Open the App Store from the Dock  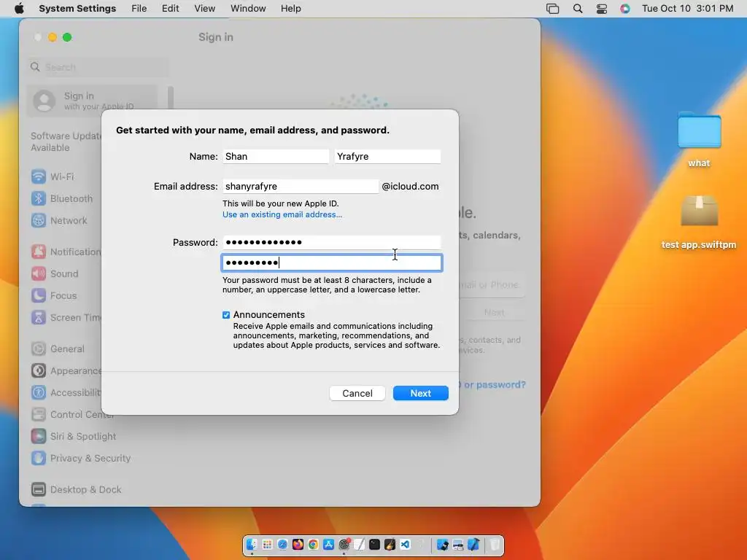coord(328,544)
